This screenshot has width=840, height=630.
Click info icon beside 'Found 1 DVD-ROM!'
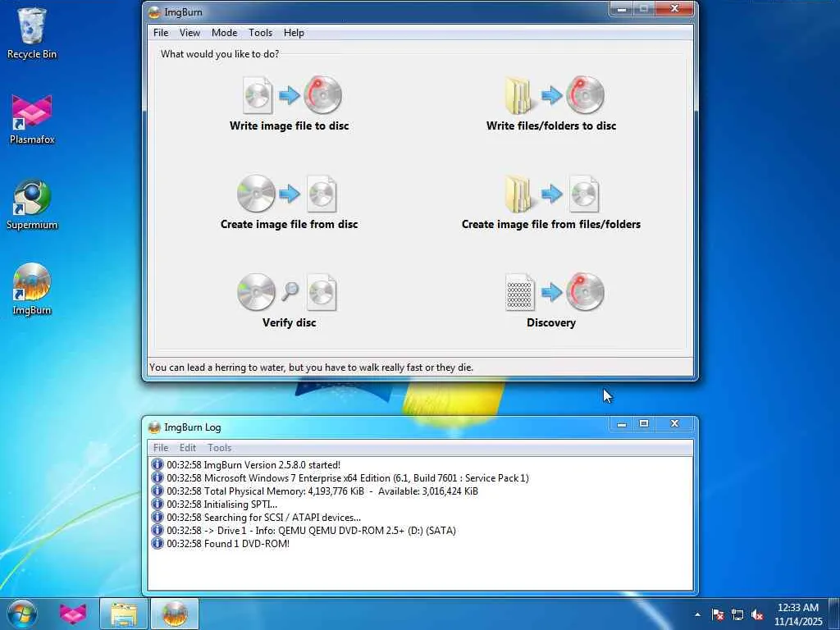click(157, 543)
